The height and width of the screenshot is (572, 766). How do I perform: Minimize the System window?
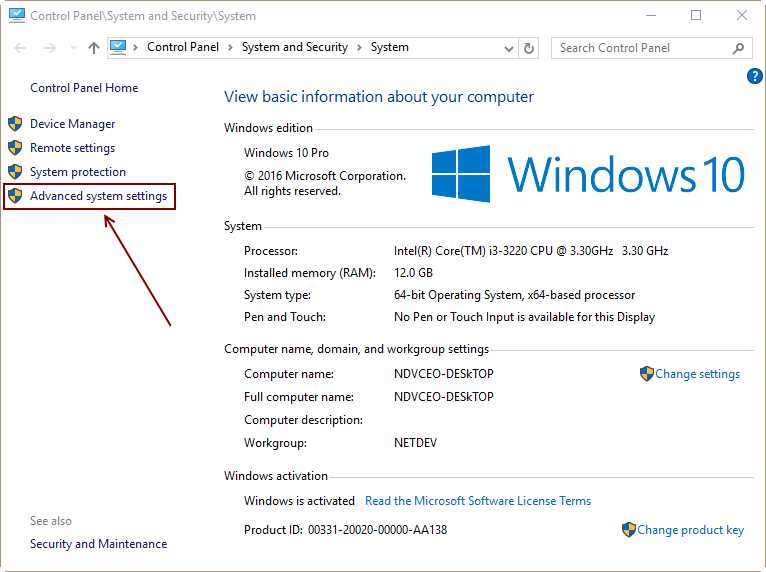coord(651,16)
